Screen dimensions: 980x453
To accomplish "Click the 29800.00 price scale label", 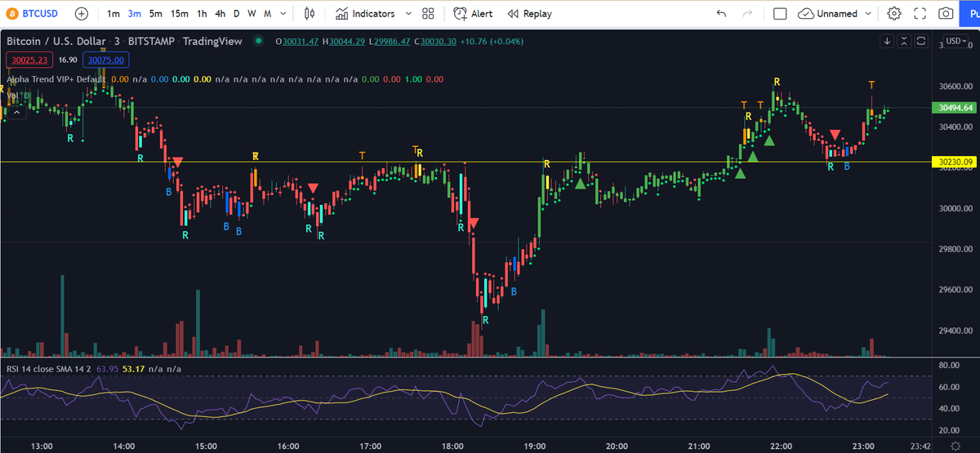I will tap(955, 249).
